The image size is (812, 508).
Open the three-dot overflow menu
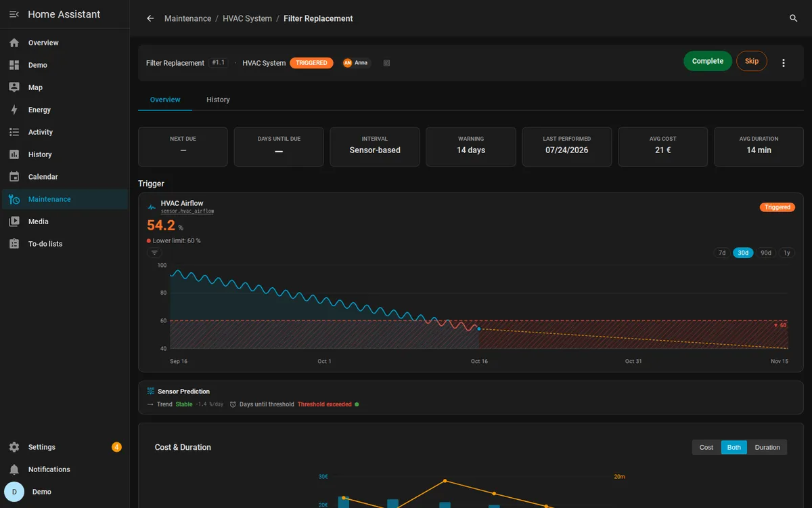[784, 63]
